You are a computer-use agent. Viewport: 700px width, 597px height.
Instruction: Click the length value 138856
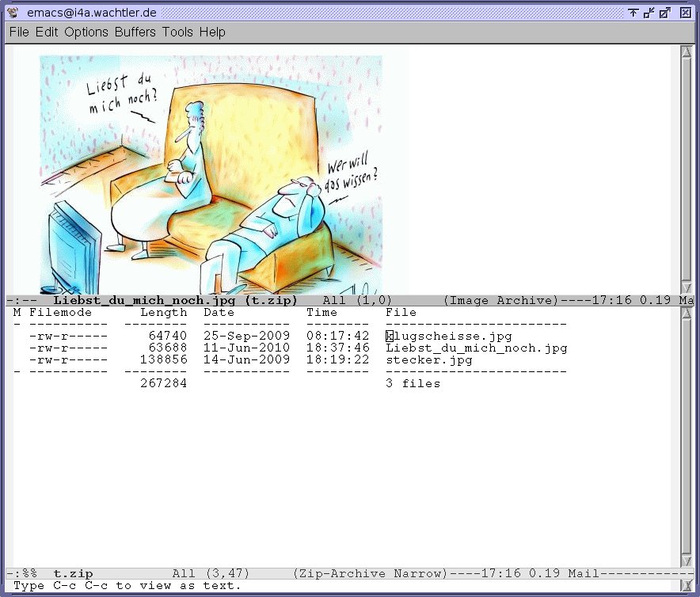click(163, 359)
